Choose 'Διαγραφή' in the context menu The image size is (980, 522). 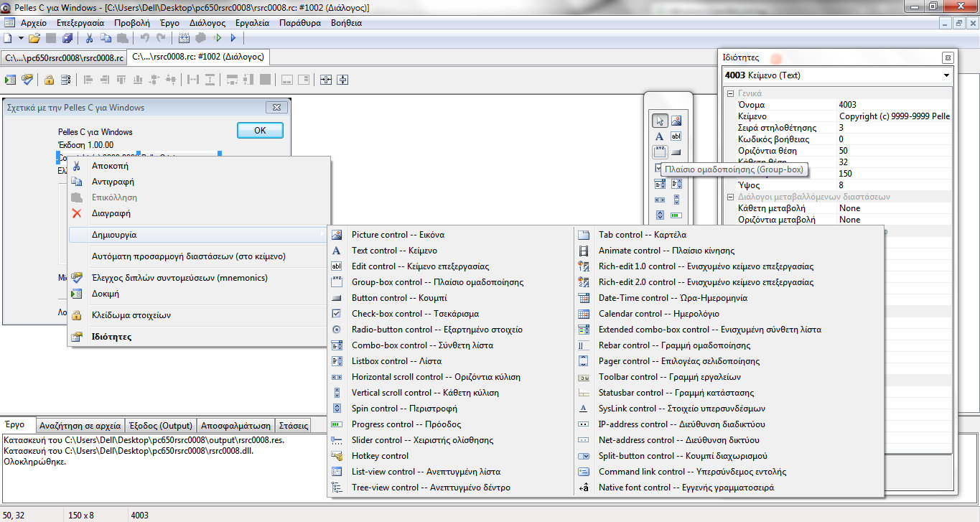199,213
